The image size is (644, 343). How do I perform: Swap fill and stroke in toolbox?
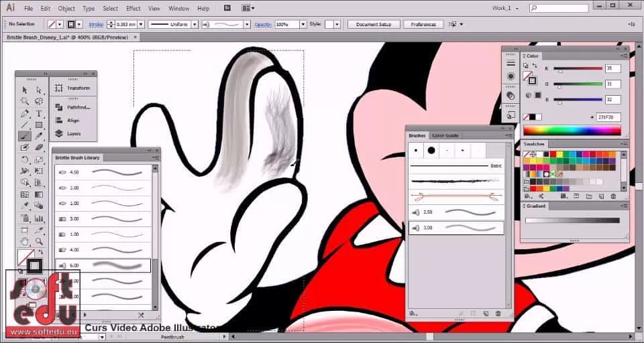click(40, 252)
